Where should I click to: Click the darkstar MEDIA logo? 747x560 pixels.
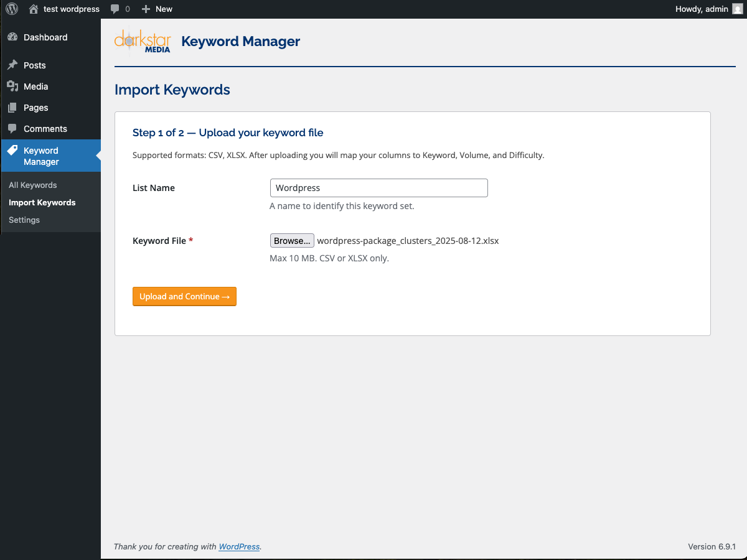(143, 42)
